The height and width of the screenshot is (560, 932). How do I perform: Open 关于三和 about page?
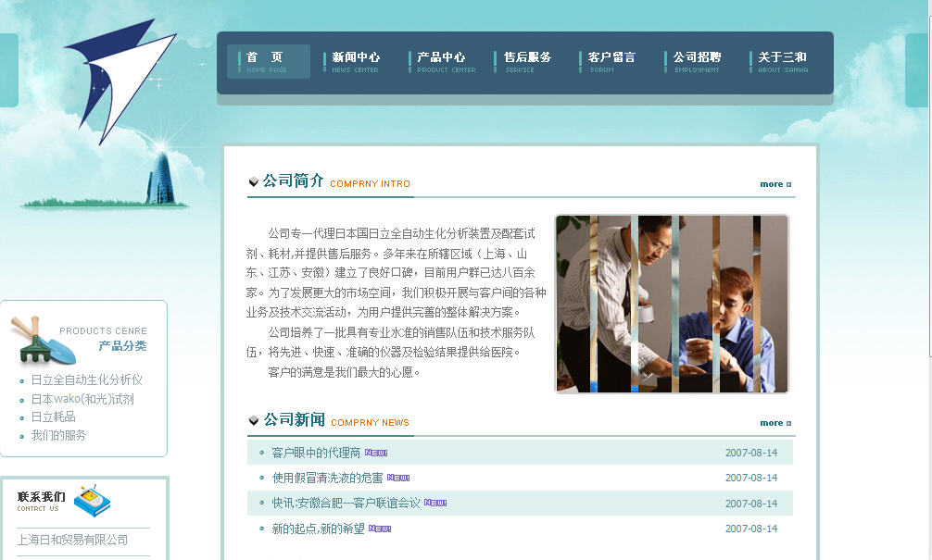[x=783, y=62]
